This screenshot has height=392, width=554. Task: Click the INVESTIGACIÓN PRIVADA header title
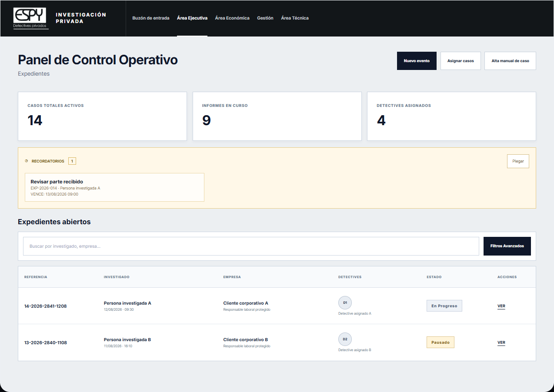point(81,18)
